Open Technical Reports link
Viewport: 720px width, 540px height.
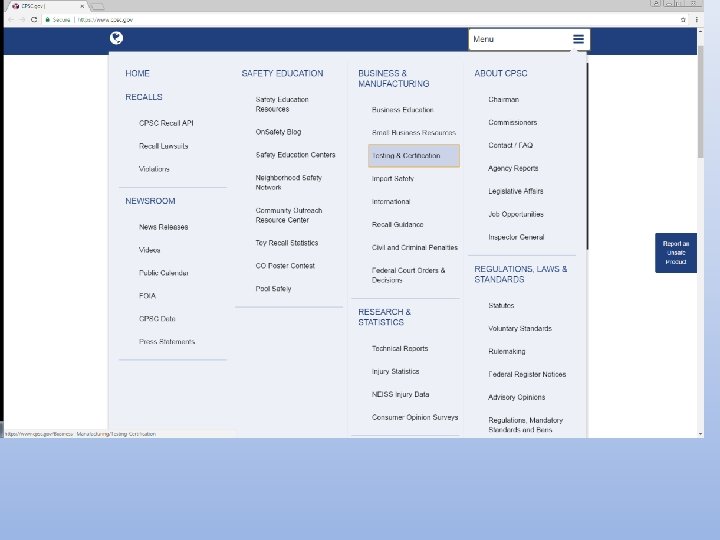coord(399,349)
